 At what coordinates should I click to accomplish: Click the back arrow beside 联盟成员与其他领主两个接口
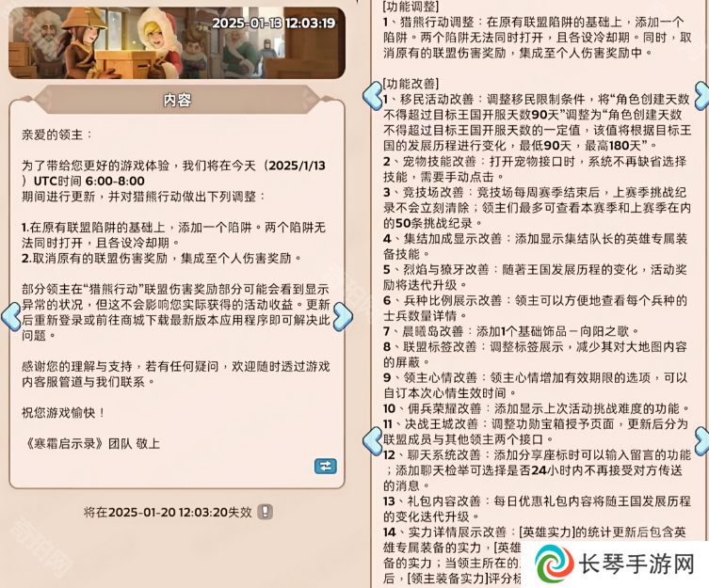[373, 440]
